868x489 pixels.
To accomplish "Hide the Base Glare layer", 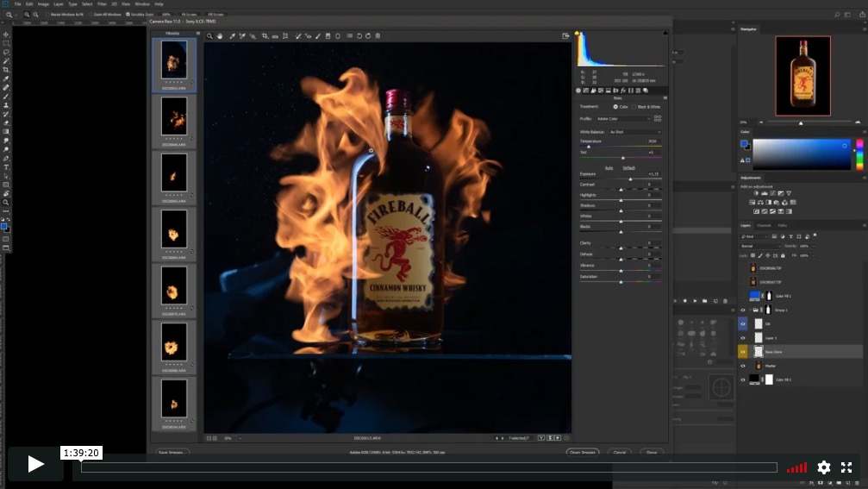I will (743, 352).
